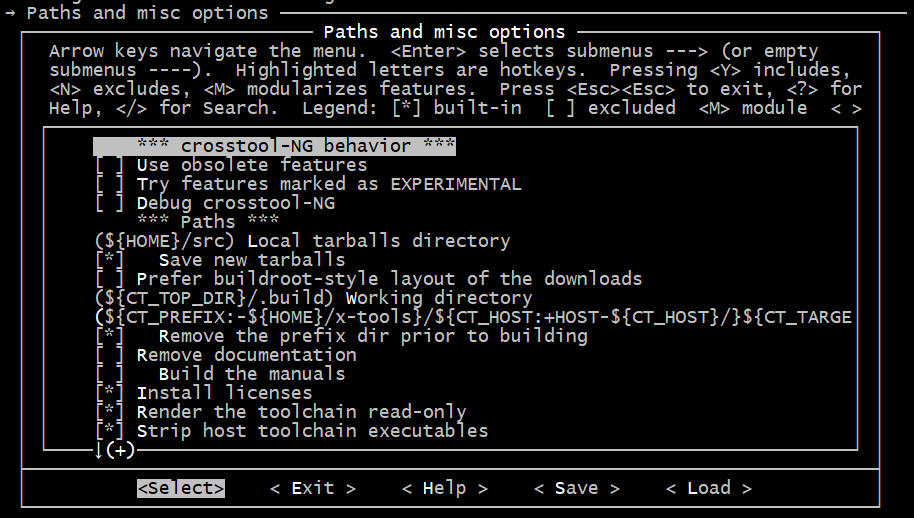
Task: Toggle Render the toolchain read-only
Action: [x=110, y=412]
